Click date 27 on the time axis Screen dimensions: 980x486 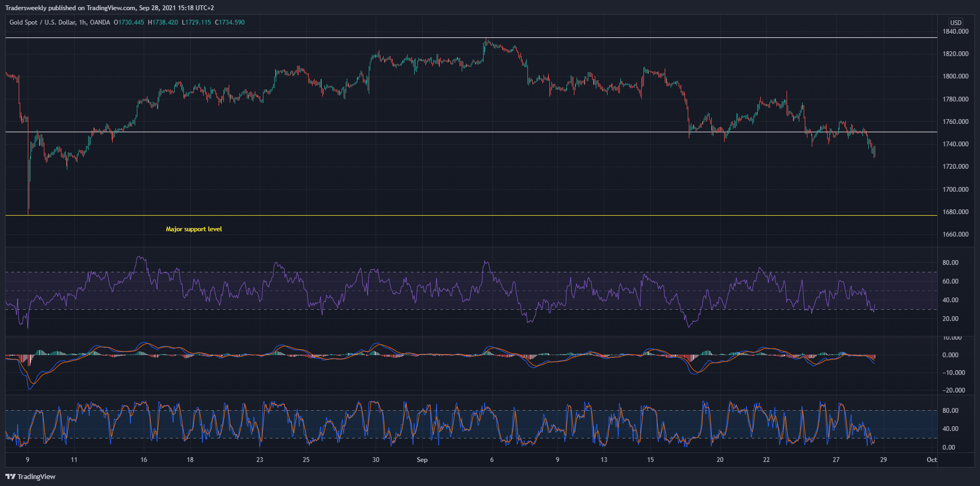click(x=836, y=460)
